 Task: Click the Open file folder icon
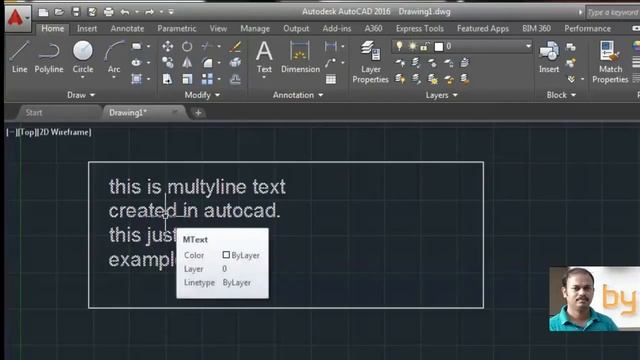tap(59, 12)
